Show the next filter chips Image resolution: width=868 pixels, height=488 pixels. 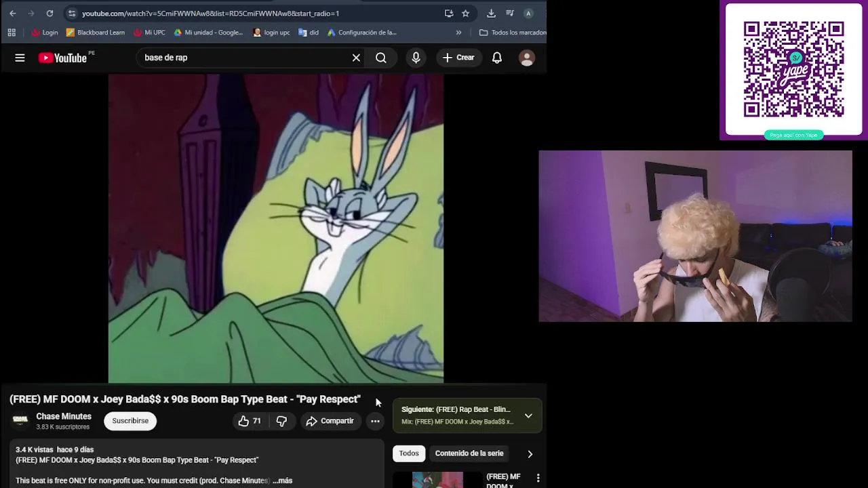530,453
